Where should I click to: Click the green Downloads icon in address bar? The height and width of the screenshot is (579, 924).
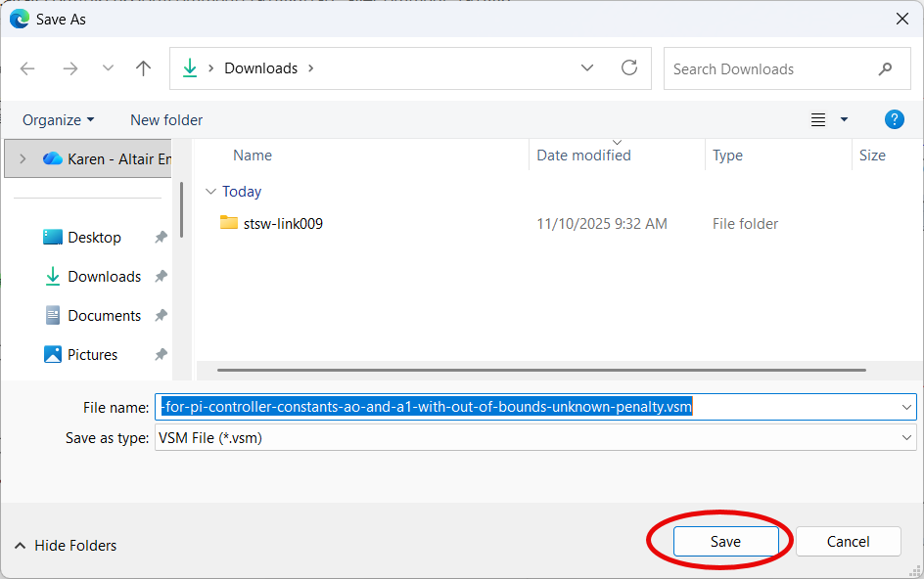[x=190, y=68]
